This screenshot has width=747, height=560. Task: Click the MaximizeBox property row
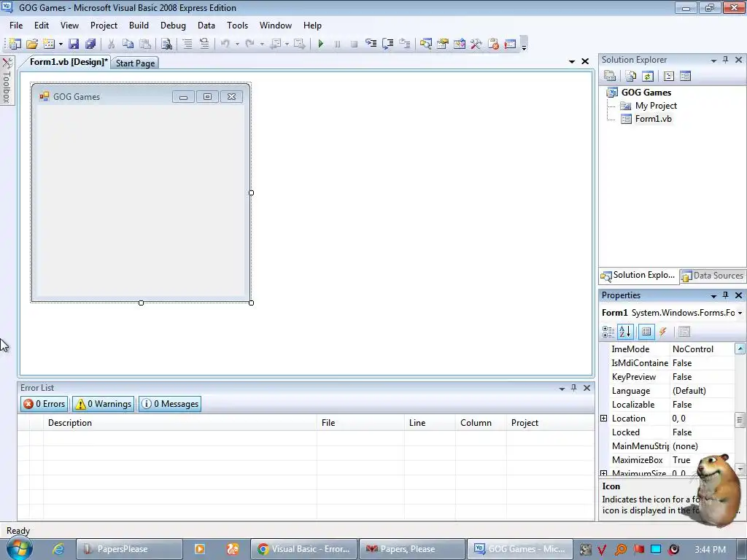[x=667, y=460]
